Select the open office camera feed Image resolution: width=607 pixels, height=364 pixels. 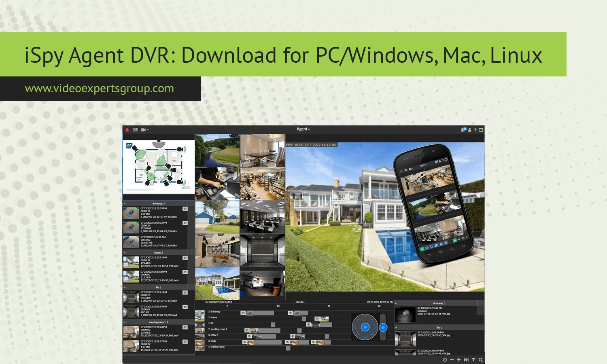point(263,217)
